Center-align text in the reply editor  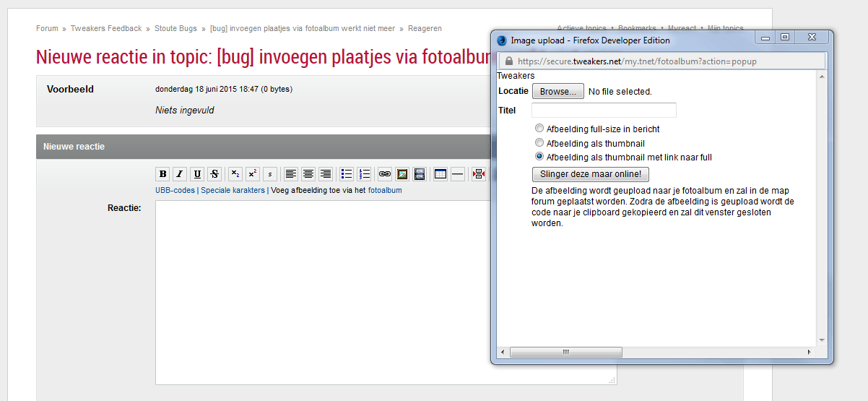[x=308, y=174]
